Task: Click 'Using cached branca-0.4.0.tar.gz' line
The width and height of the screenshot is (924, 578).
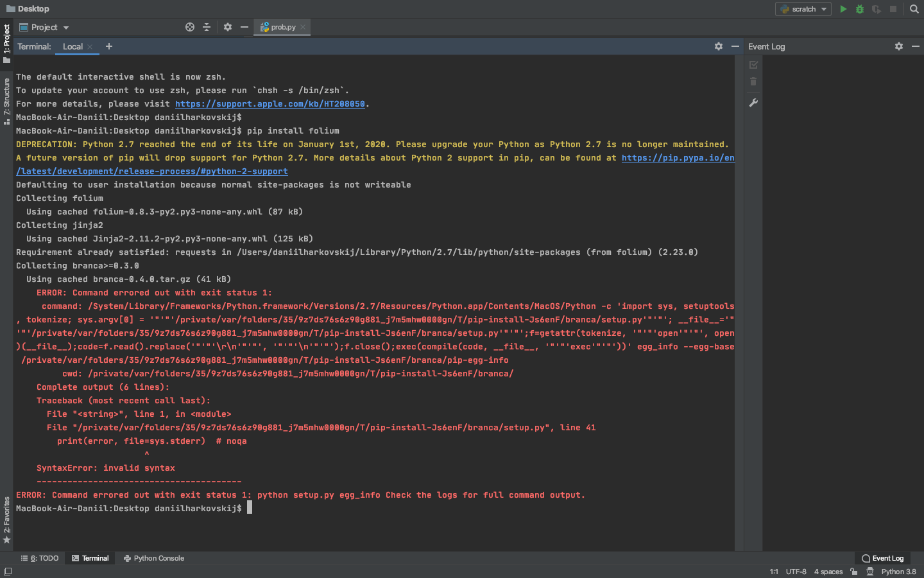Action: (x=128, y=279)
